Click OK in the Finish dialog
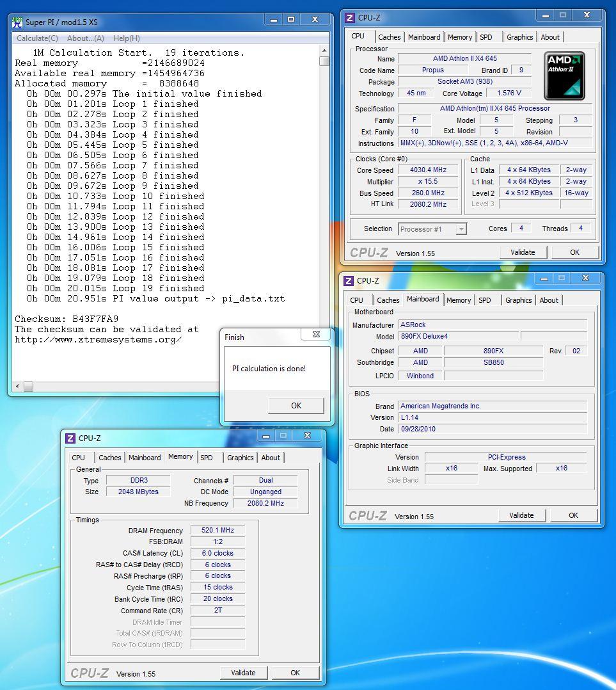 click(296, 405)
